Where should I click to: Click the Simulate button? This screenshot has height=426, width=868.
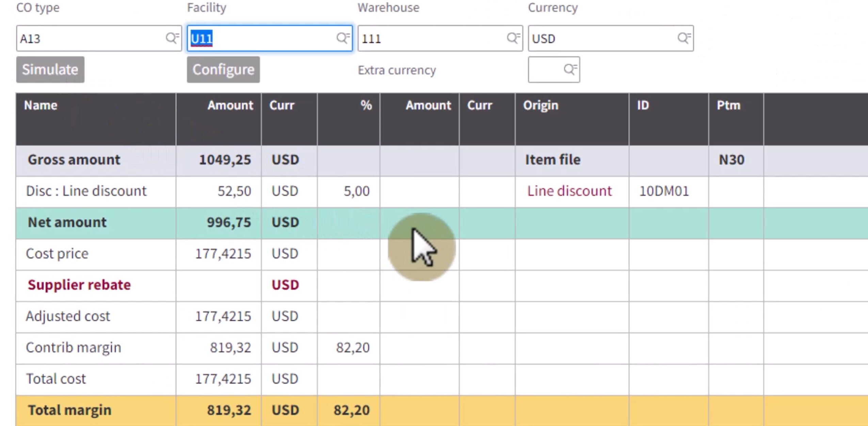coord(50,69)
